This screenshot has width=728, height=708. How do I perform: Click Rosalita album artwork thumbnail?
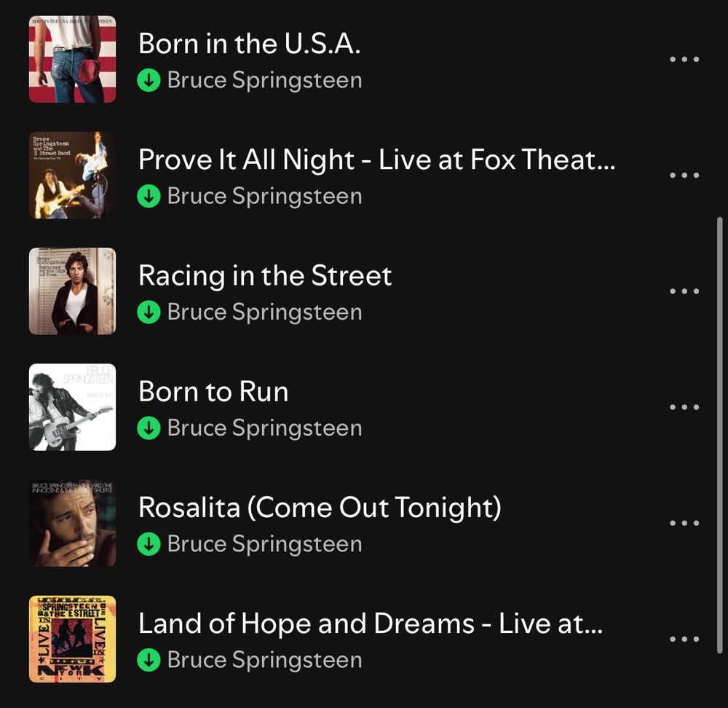(x=72, y=523)
